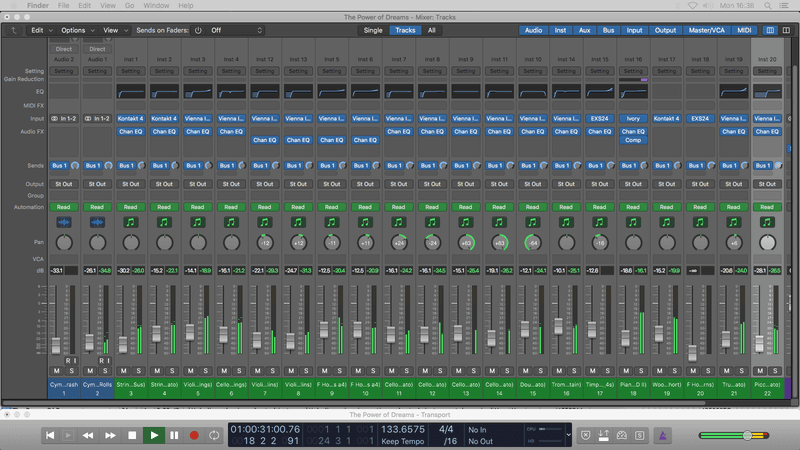Open Kontakt 4 instrument on Inst 1
Viewport: 800px width, 450px height.
[131, 118]
